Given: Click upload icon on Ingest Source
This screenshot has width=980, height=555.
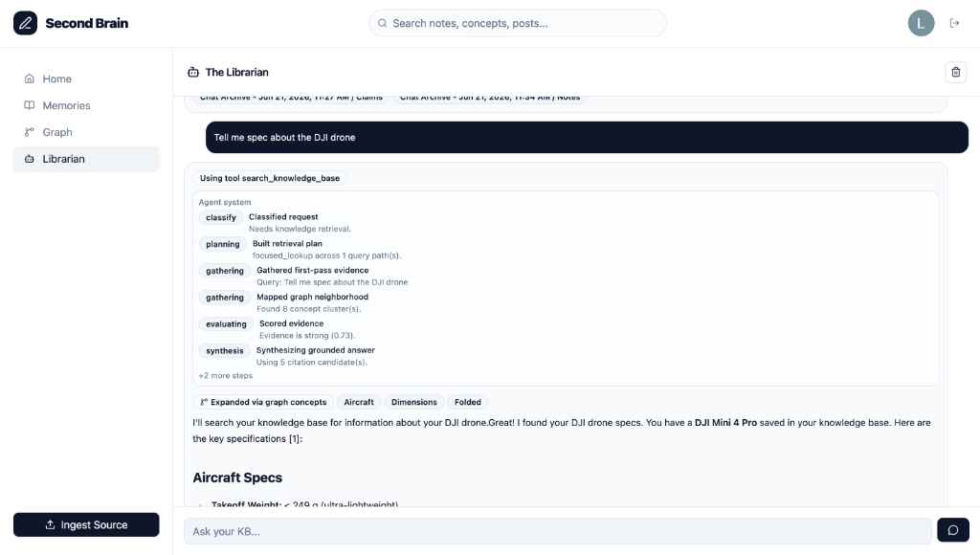Looking at the screenshot, I should (x=50, y=525).
